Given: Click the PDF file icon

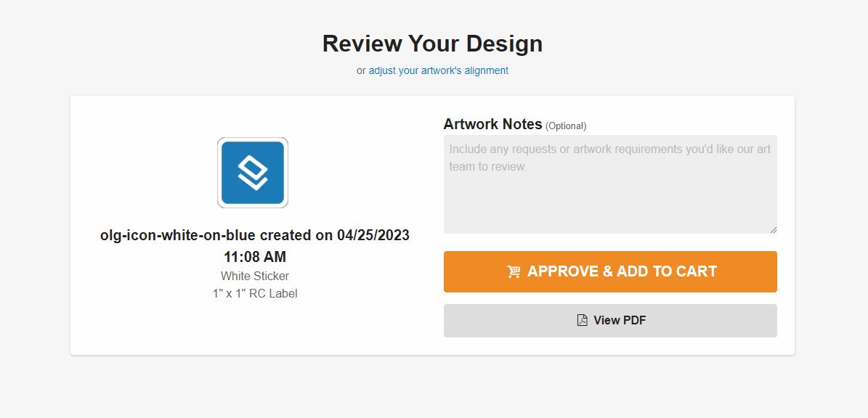Looking at the screenshot, I should pos(582,320).
